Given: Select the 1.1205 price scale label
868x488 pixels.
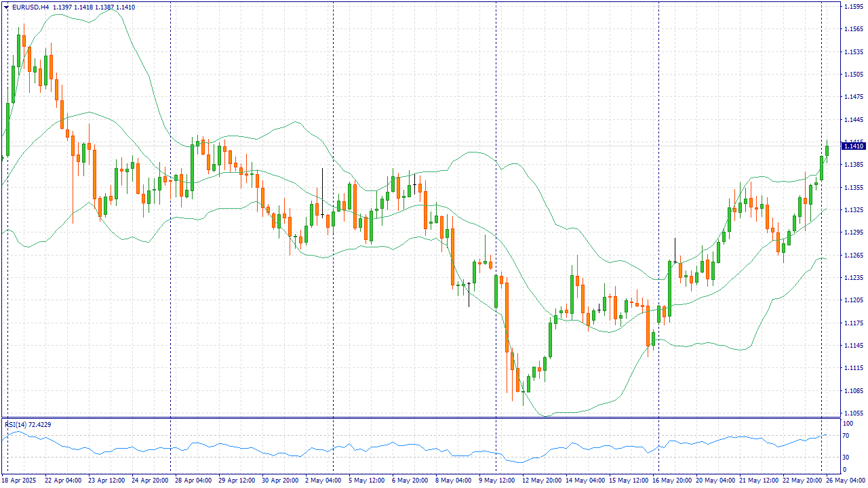Looking at the screenshot, I should coord(853,300).
